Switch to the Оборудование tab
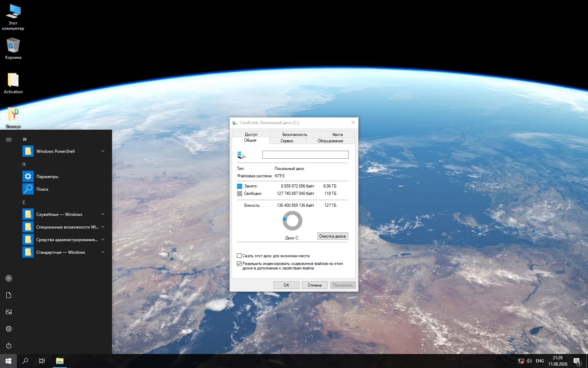 (330, 141)
